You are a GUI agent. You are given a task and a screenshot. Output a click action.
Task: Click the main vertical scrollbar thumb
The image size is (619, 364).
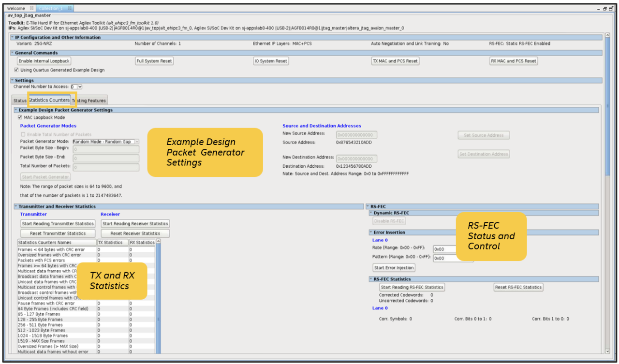coord(607,106)
